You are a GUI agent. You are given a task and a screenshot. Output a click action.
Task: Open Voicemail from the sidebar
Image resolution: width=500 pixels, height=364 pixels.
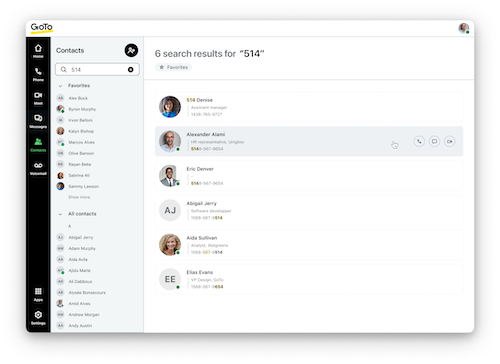tap(38, 168)
